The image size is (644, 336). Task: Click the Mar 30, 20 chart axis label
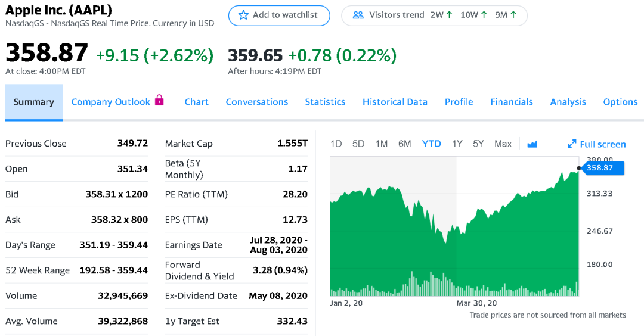(477, 303)
